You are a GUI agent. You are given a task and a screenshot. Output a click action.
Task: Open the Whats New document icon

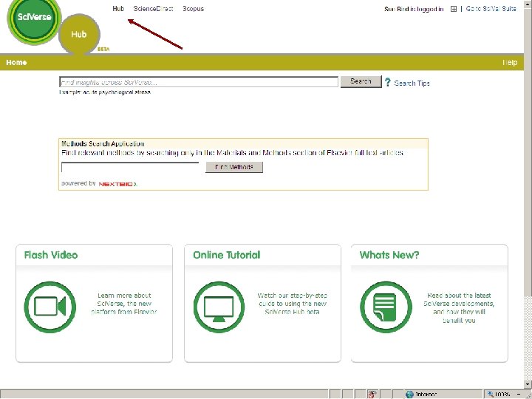pyautogui.click(x=386, y=307)
